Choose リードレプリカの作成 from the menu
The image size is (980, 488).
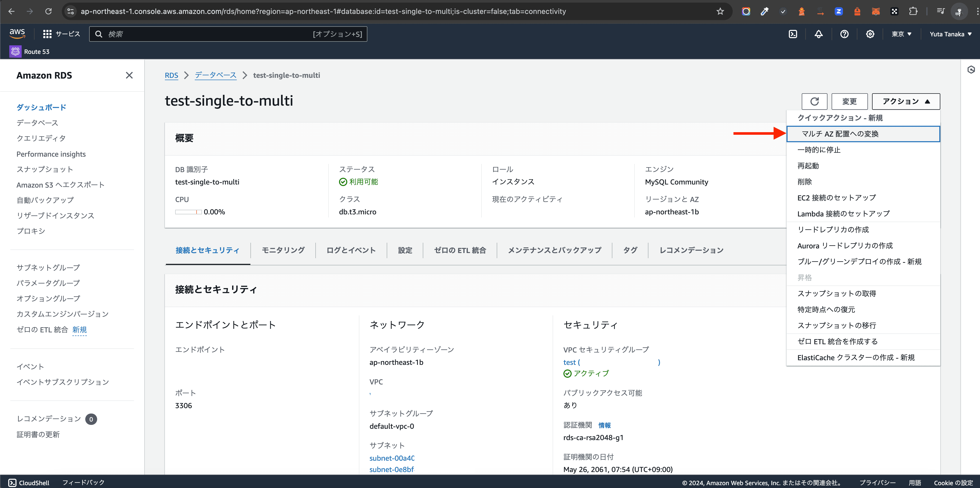(x=863, y=230)
